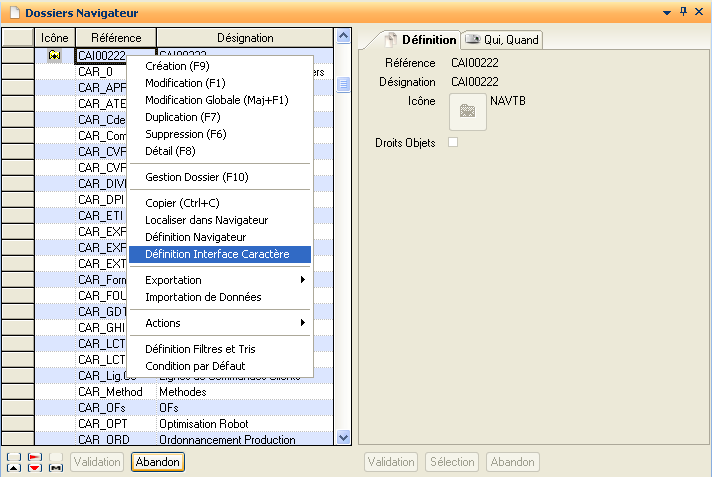Click the empty box icon at bottom left

[13, 456]
